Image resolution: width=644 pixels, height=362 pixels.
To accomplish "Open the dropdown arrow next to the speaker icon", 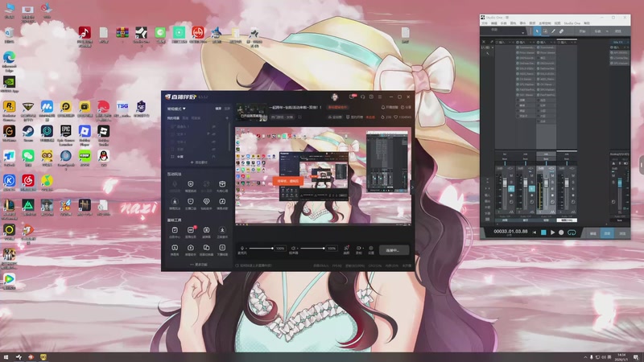I will point(297,249).
